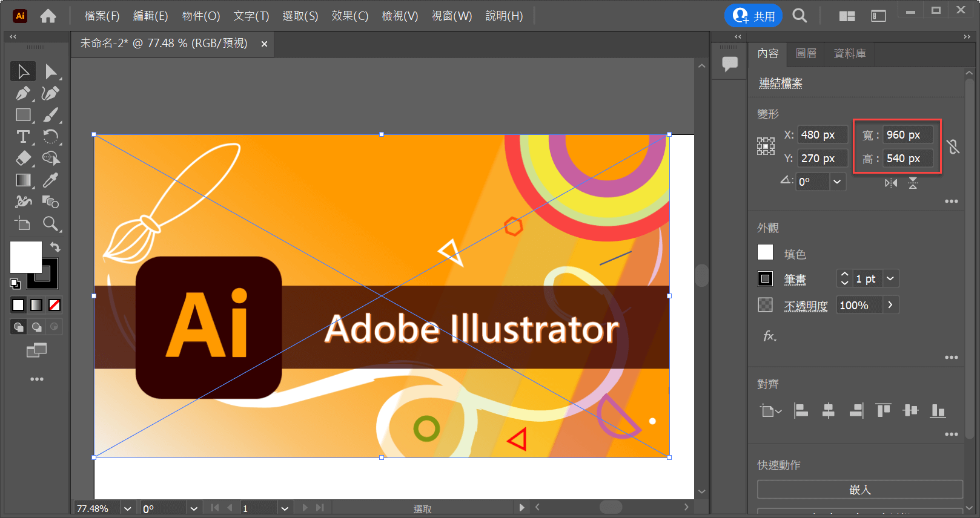Open the rotation angle dropdown in Transform
980x518 pixels.
pyautogui.click(x=837, y=182)
